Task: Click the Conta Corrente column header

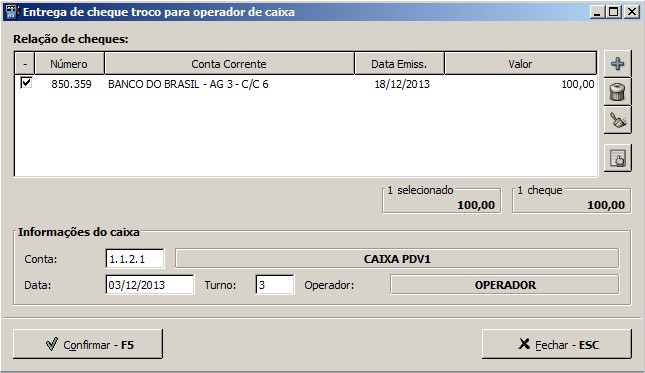Action: click(x=229, y=64)
